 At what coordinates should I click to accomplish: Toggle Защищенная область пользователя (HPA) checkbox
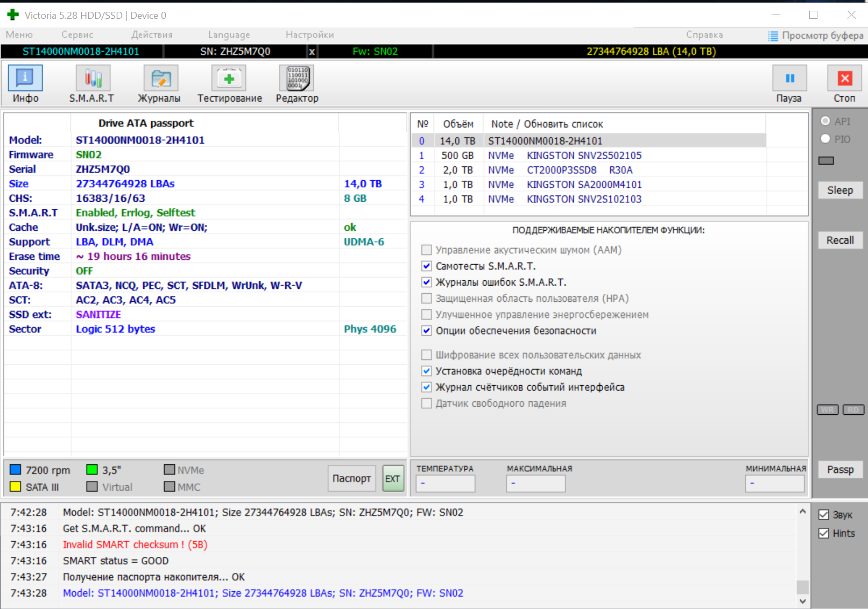427,298
